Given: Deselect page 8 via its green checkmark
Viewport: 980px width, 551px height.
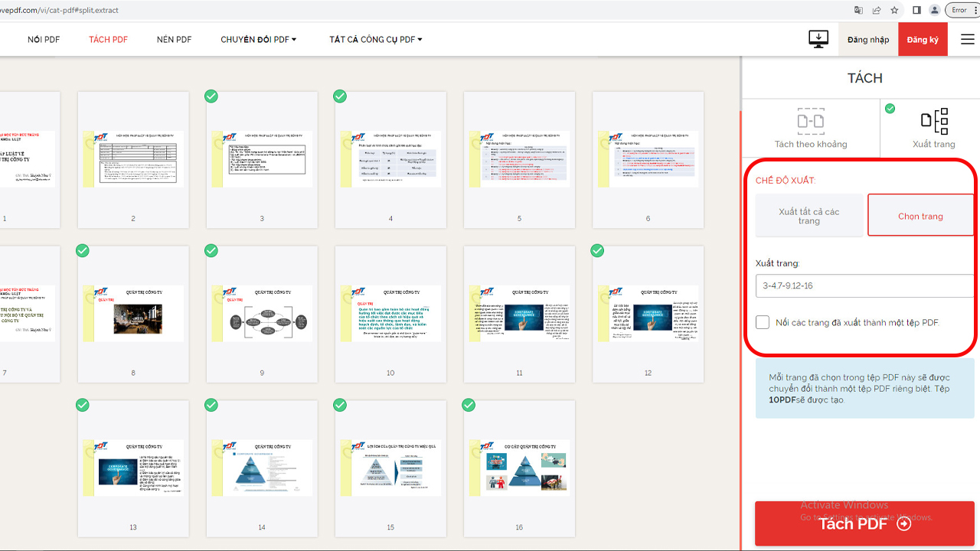Looking at the screenshot, I should [x=83, y=250].
